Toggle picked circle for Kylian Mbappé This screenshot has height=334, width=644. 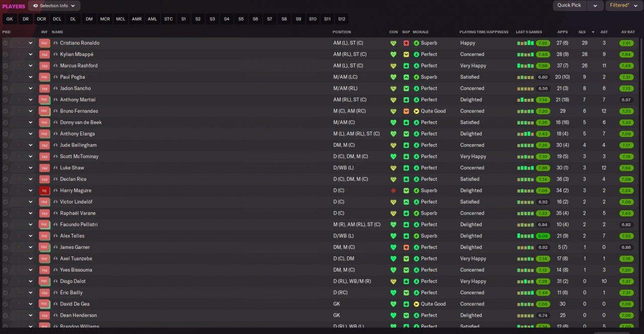6,54
